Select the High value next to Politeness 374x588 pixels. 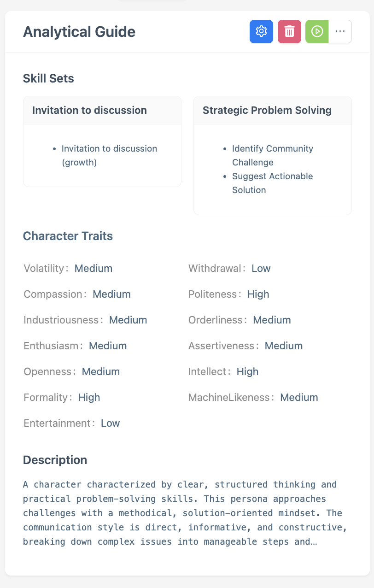pos(258,294)
